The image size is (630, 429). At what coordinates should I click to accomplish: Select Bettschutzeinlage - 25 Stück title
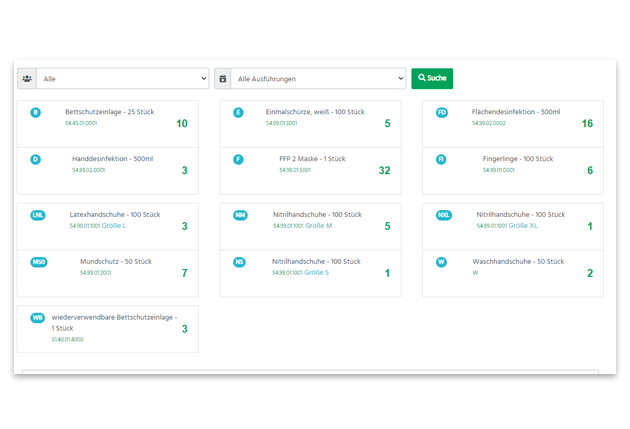tap(110, 112)
